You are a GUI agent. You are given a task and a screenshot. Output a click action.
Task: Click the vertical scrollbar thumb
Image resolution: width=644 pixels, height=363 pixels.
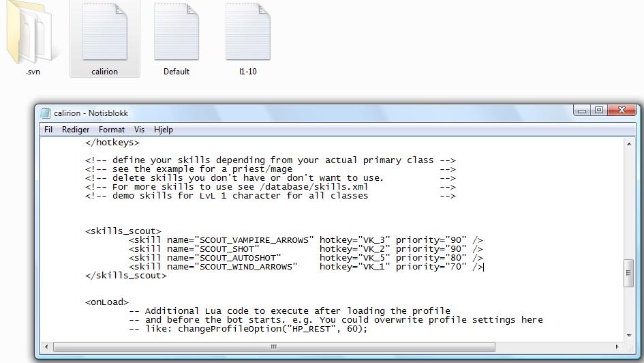coord(628,273)
